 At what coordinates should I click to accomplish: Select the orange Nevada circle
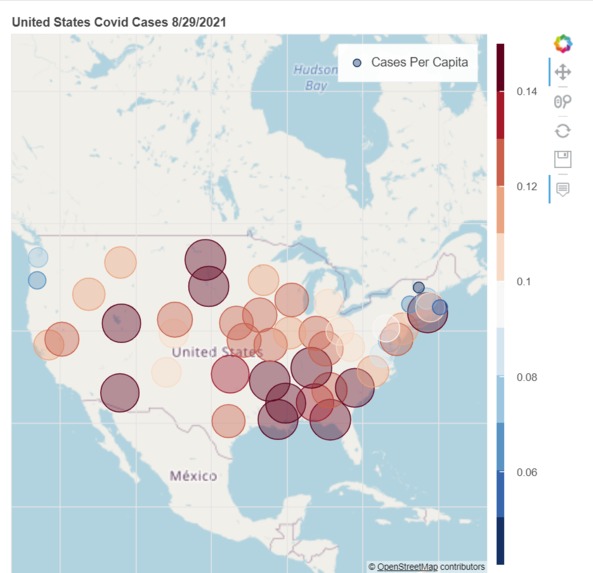point(62,339)
